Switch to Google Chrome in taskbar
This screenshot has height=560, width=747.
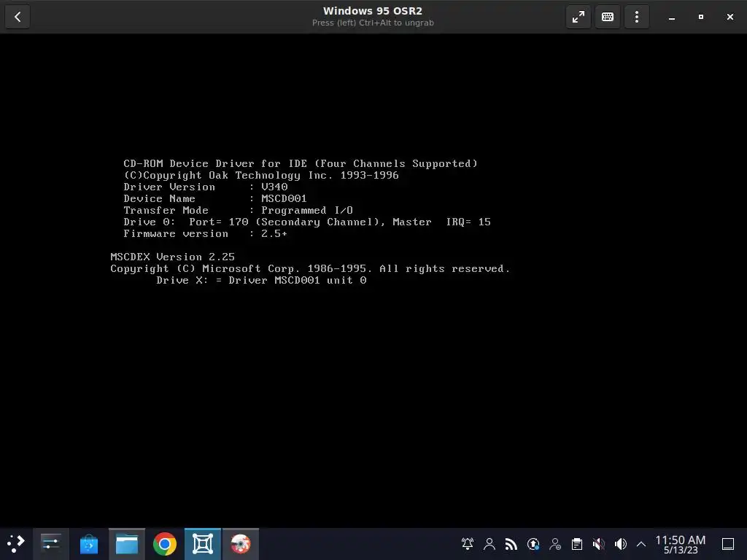tap(164, 544)
